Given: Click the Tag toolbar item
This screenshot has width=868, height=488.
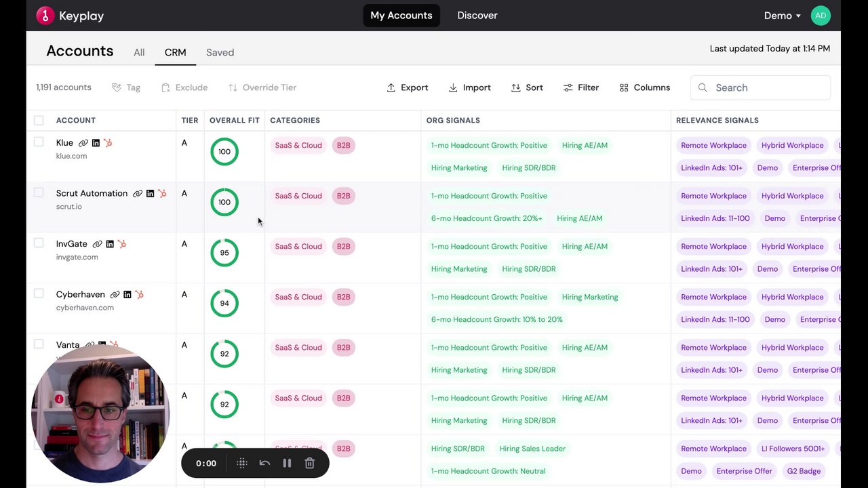Looking at the screenshot, I should [125, 87].
